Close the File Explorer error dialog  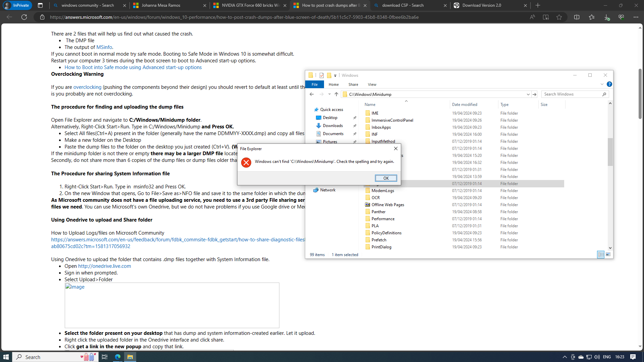(x=396, y=148)
